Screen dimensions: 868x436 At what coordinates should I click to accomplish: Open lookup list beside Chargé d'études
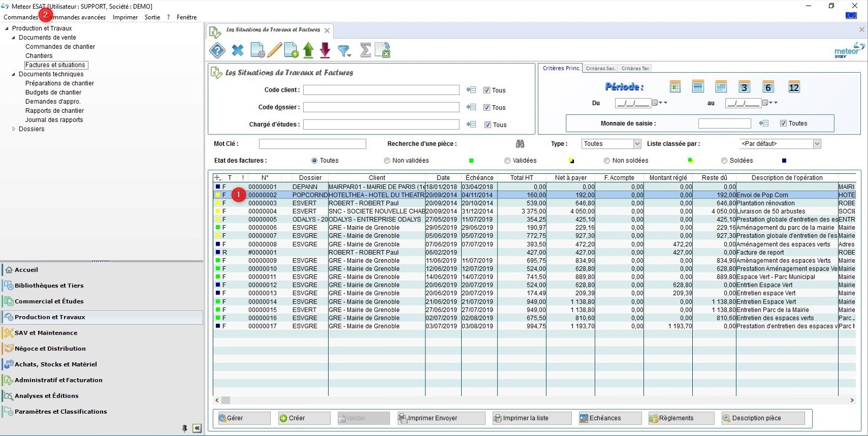tap(471, 125)
